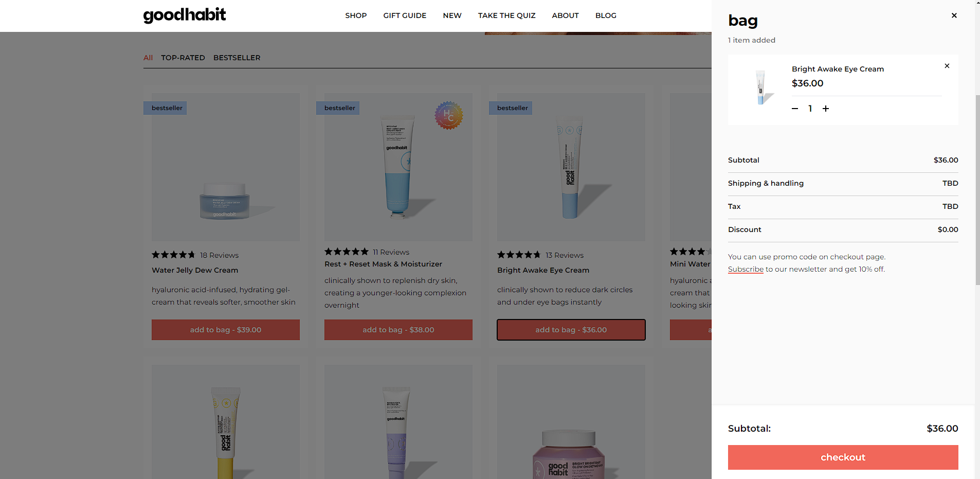Click the Shipping & handling label

point(766,183)
